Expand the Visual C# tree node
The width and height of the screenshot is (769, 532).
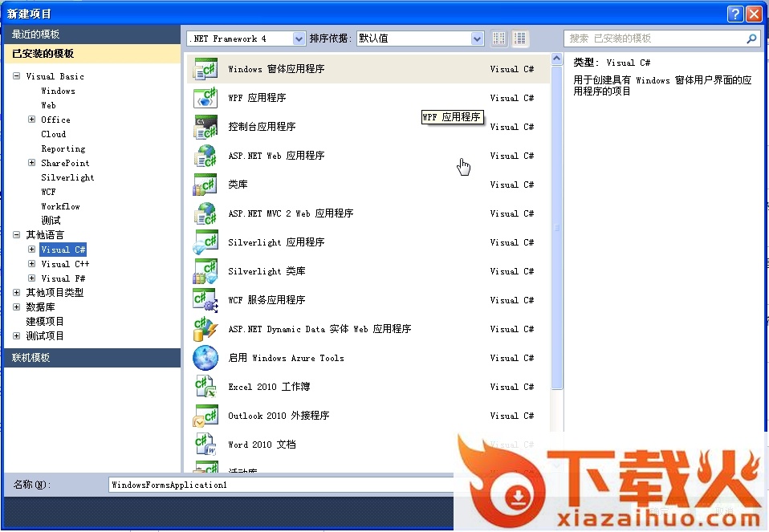tap(31, 249)
